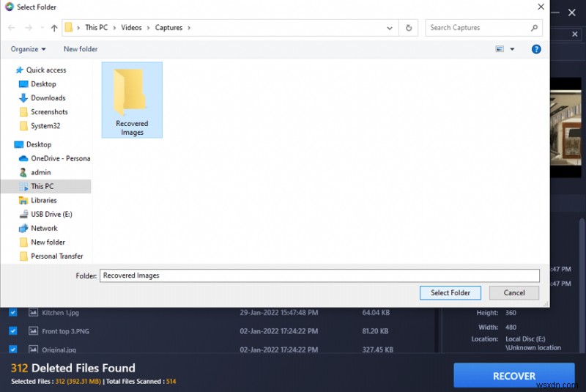Expand the address bar history dropdown
Screen dimensions: 586x392
coord(390,28)
